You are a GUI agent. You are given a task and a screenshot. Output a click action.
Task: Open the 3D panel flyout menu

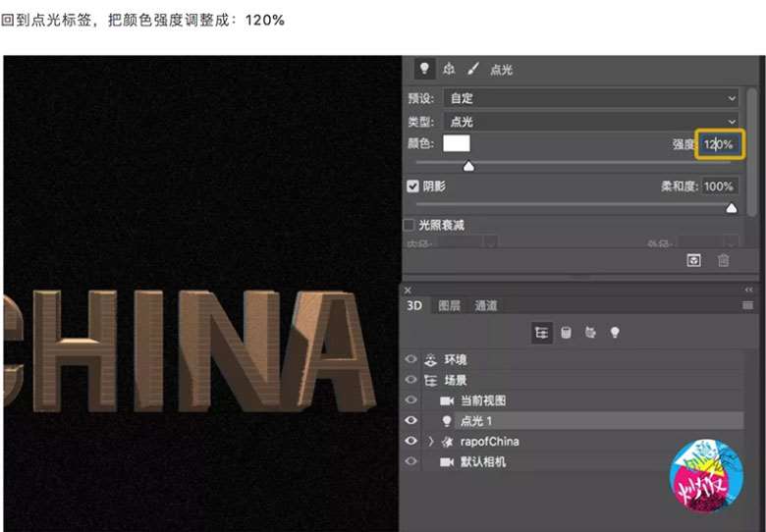tap(747, 305)
